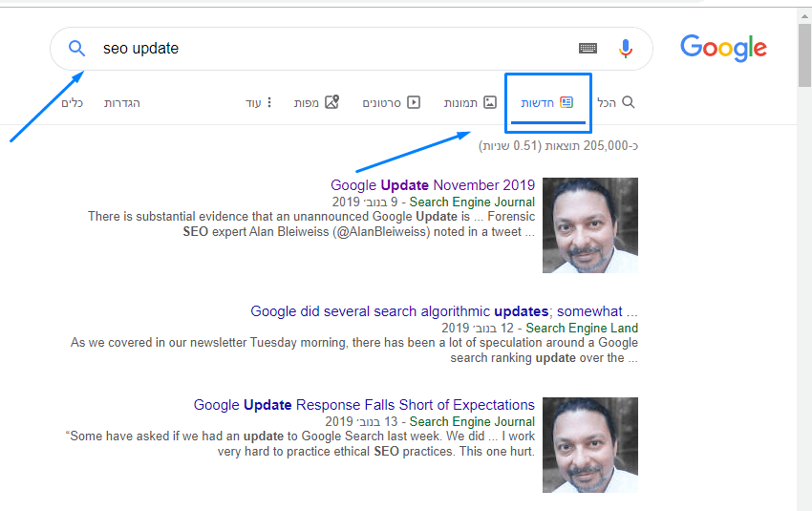Viewport: 812px width, 511px height.
Task: Click thumbnail beside 'Google Update November 2019'
Action: click(x=590, y=225)
